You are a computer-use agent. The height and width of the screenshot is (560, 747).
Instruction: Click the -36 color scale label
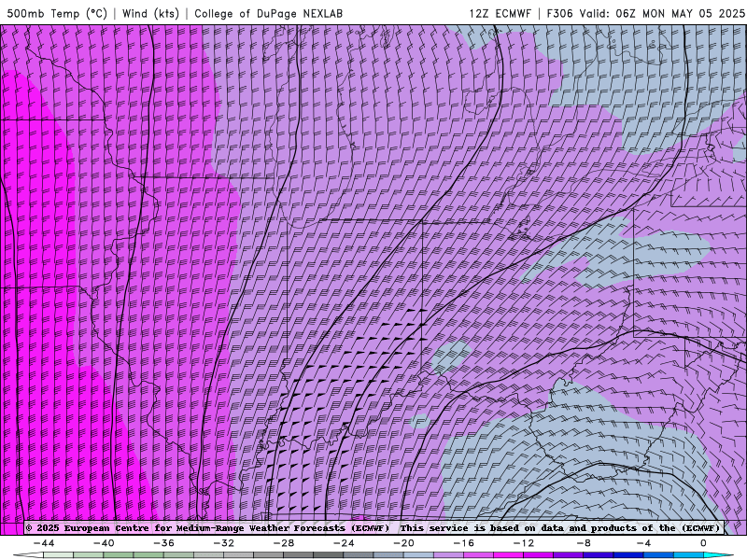[164, 543]
